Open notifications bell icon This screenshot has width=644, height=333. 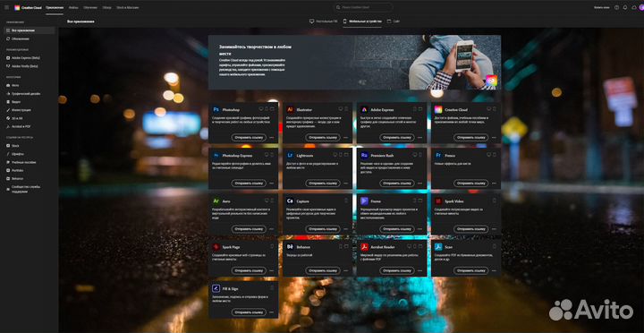pos(625,7)
